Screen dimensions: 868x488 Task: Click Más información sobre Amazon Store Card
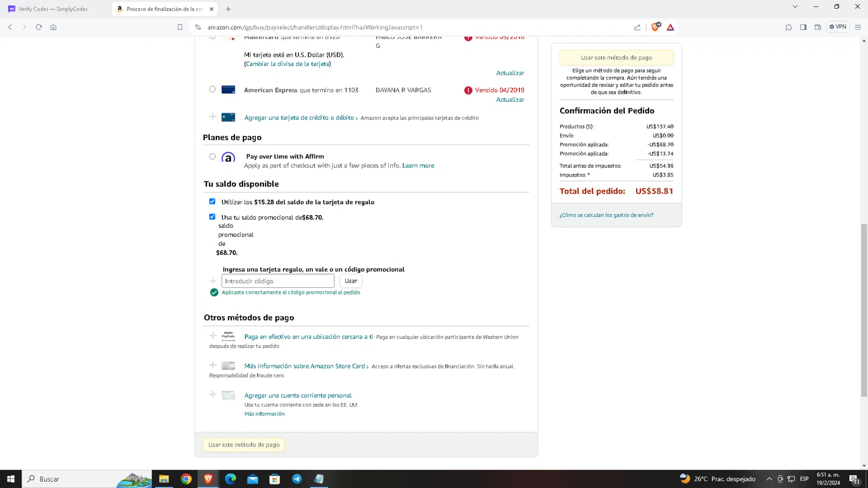[305, 366]
